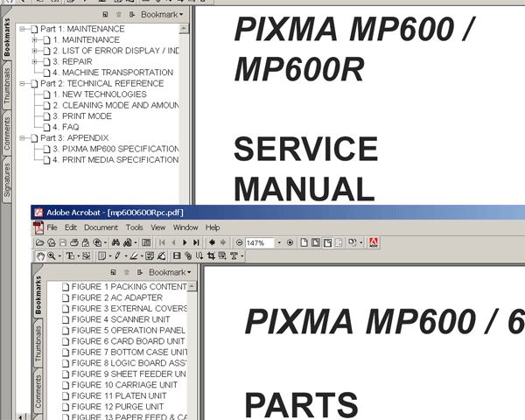Viewport: 525px width, 420px height.
Task: Select the Text Select tool
Action: point(70,256)
